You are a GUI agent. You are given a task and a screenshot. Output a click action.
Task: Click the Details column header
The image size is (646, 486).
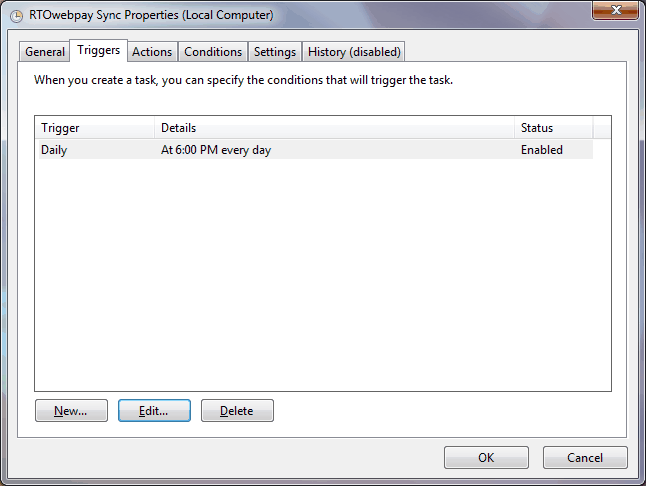click(x=334, y=128)
